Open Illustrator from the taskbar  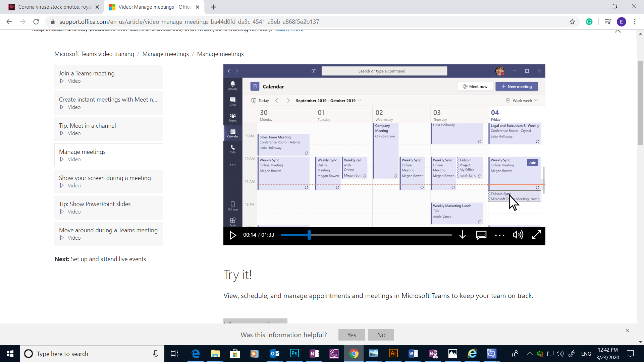click(393, 354)
